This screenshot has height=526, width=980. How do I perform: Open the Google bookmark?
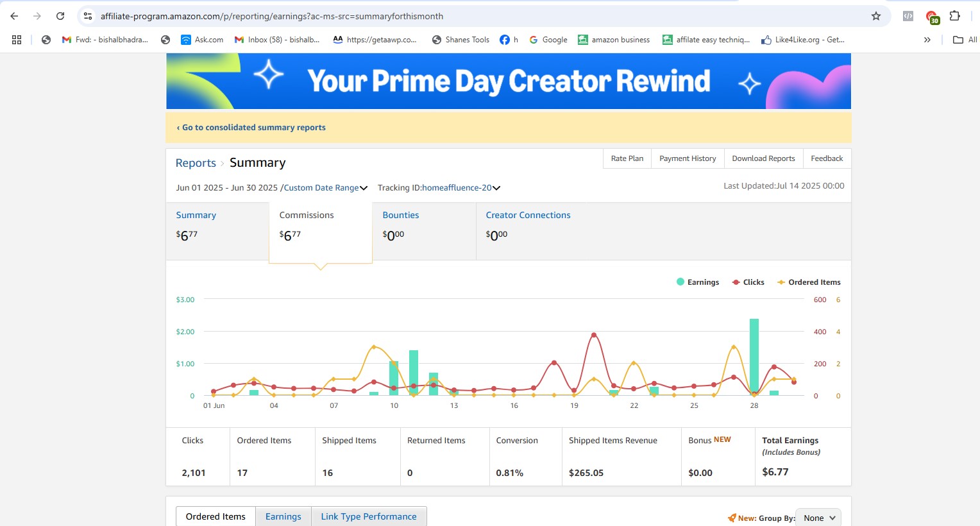point(548,40)
